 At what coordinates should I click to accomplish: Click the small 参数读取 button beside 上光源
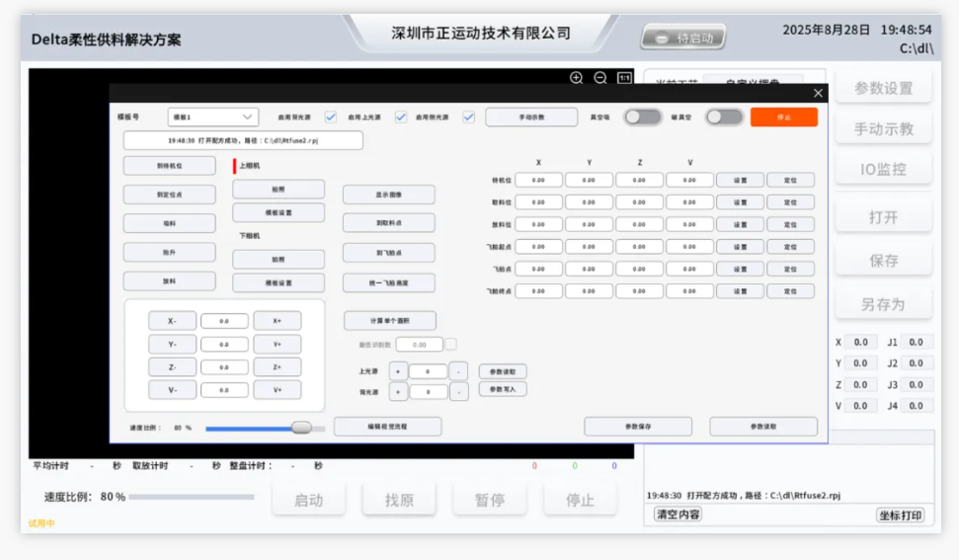pyautogui.click(x=503, y=371)
